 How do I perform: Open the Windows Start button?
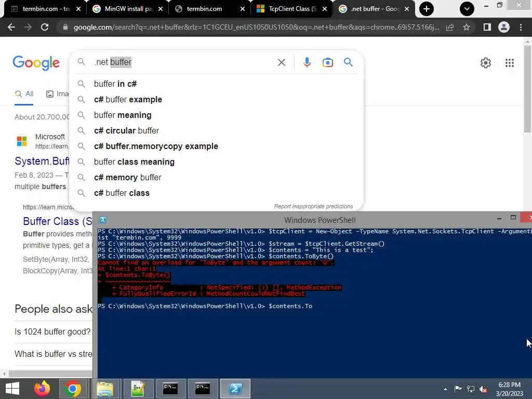tap(12, 389)
